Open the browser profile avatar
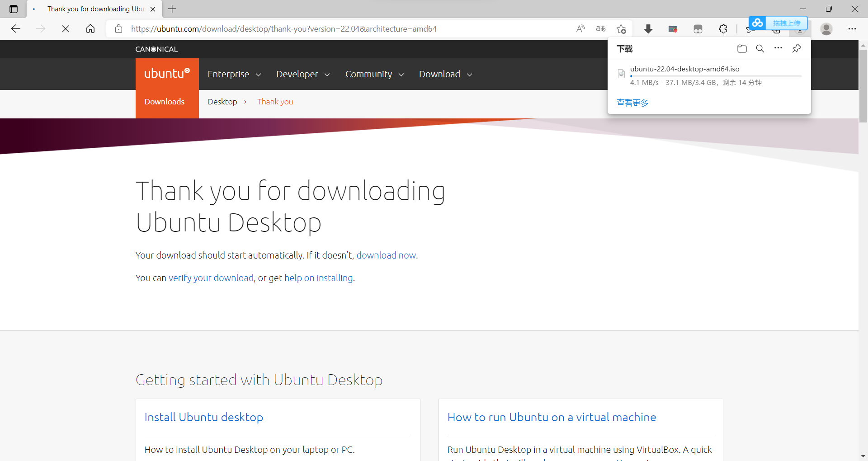This screenshot has height=461, width=868. pyautogui.click(x=826, y=29)
